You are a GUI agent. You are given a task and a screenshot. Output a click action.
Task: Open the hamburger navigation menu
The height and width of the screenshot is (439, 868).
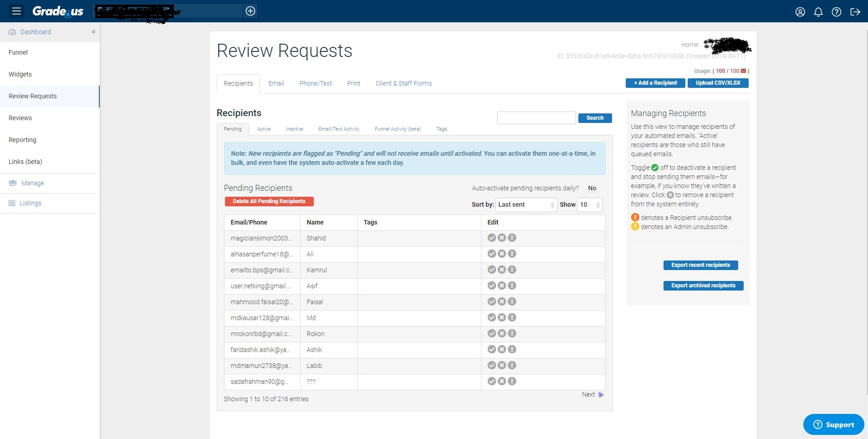16,11
